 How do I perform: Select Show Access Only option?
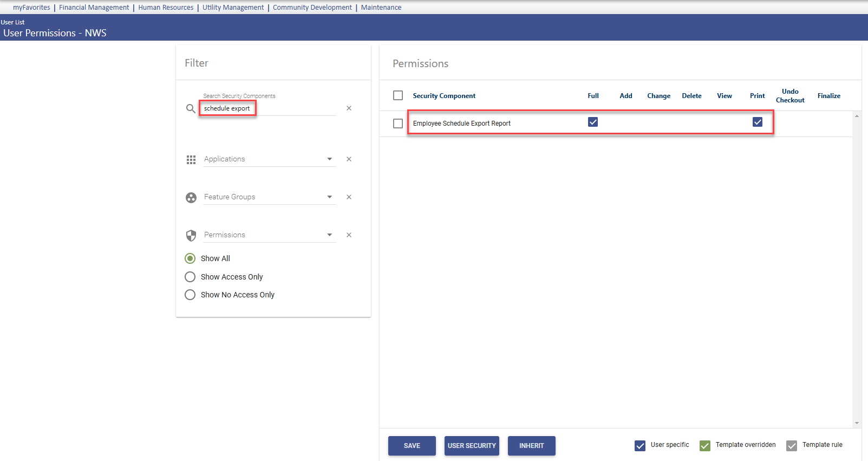(190, 277)
